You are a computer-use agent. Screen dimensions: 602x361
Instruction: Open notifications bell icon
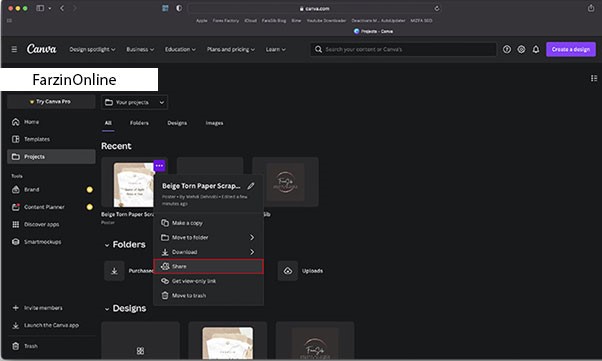coord(536,49)
